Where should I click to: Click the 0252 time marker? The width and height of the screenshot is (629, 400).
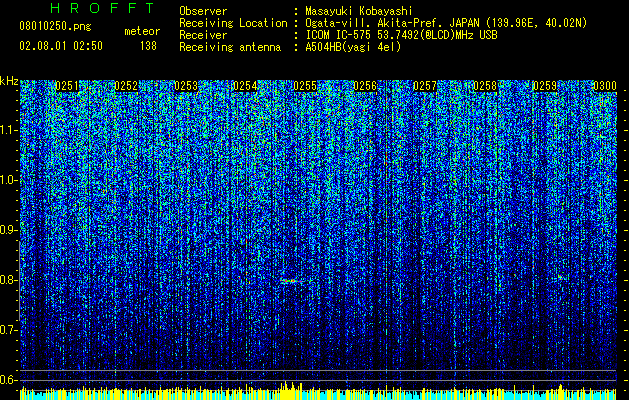[126, 86]
